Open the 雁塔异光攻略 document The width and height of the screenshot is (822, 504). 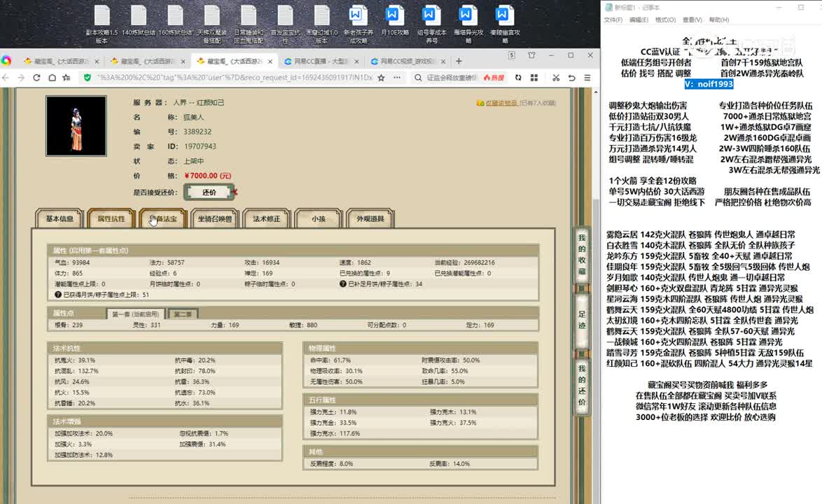468,24
